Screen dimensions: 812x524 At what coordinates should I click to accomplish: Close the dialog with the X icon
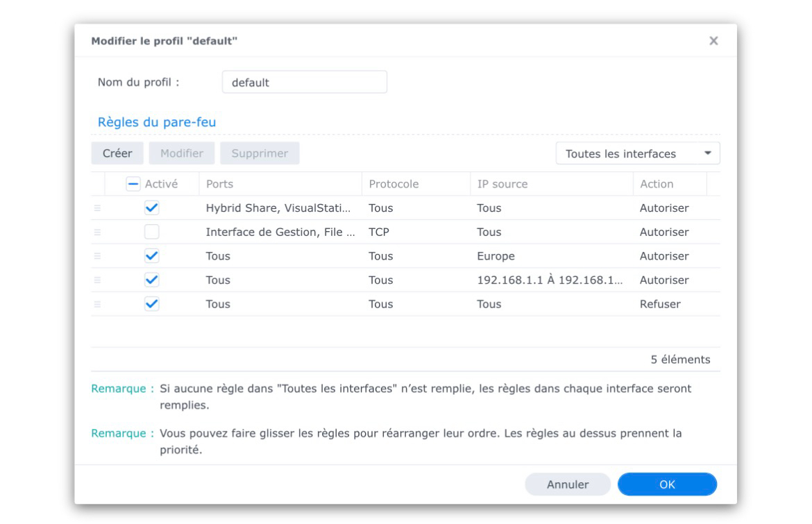pyautogui.click(x=713, y=41)
